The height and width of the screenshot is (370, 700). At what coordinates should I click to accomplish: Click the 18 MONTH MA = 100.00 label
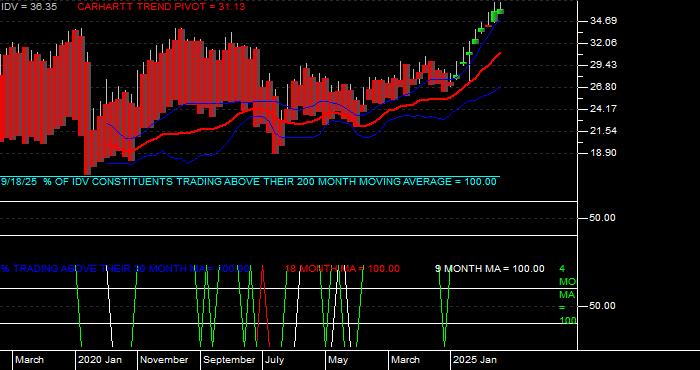coord(342,269)
